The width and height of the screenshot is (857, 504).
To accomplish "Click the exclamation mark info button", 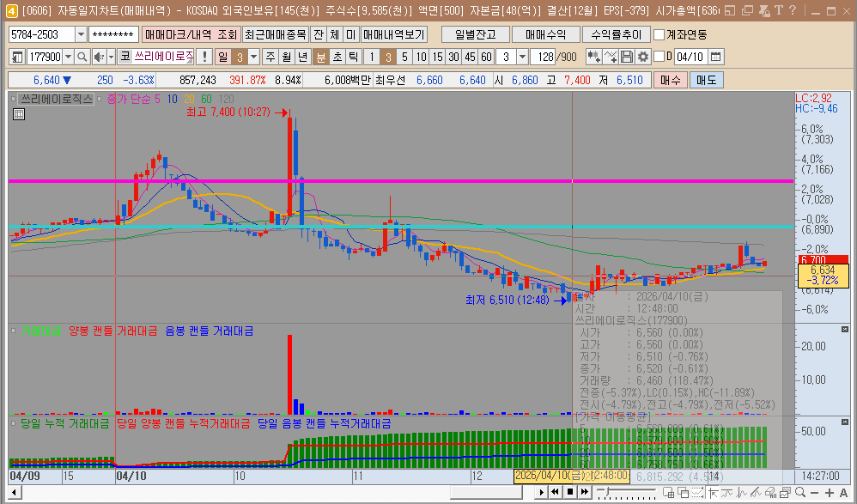I will point(204,57).
